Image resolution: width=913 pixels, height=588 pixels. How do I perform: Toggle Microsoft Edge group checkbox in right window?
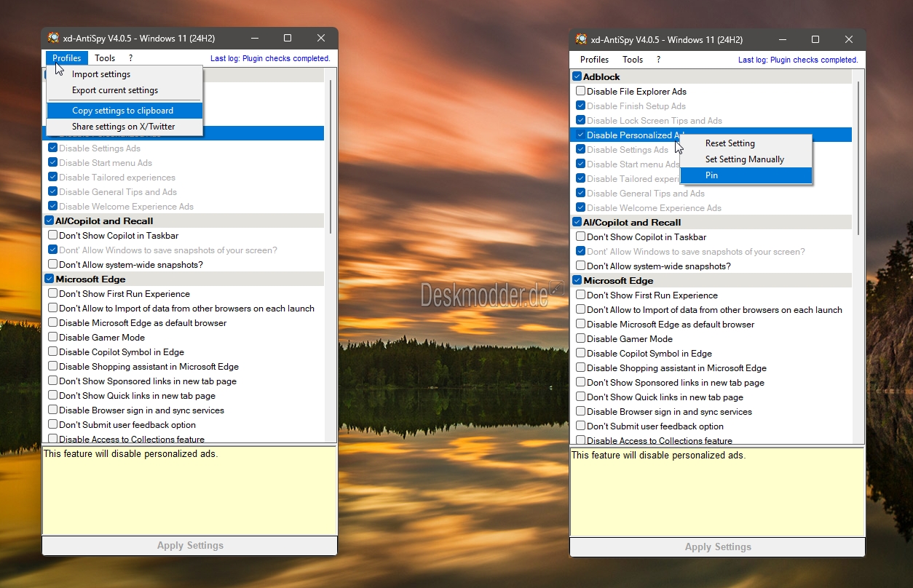[577, 281]
